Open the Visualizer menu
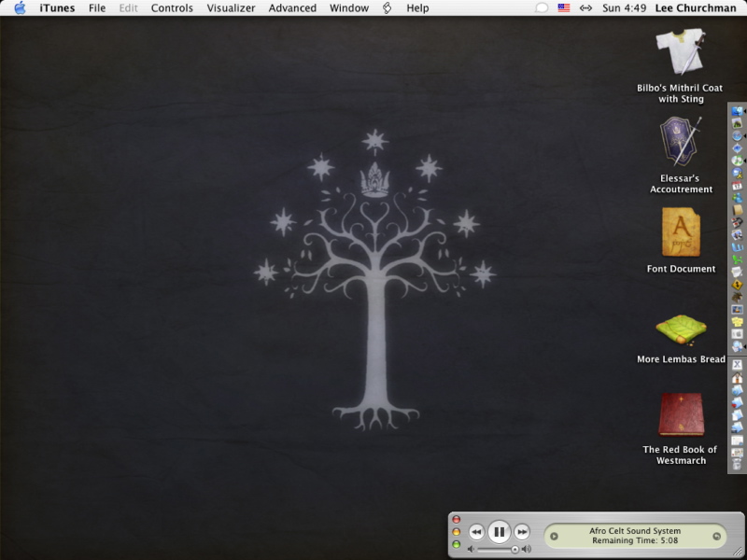 [231, 7]
